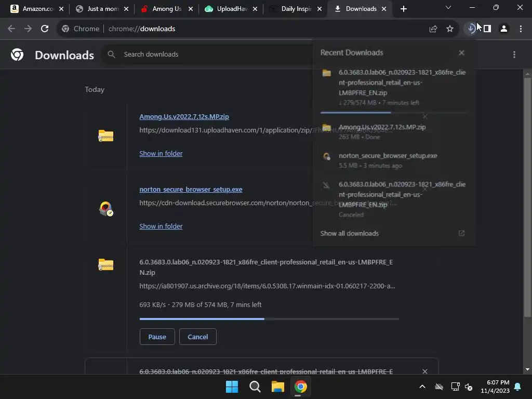Click the canceled 6.0.3683 zip in Recent Downloads
This screenshot has width=532, height=399.
point(394,199)
